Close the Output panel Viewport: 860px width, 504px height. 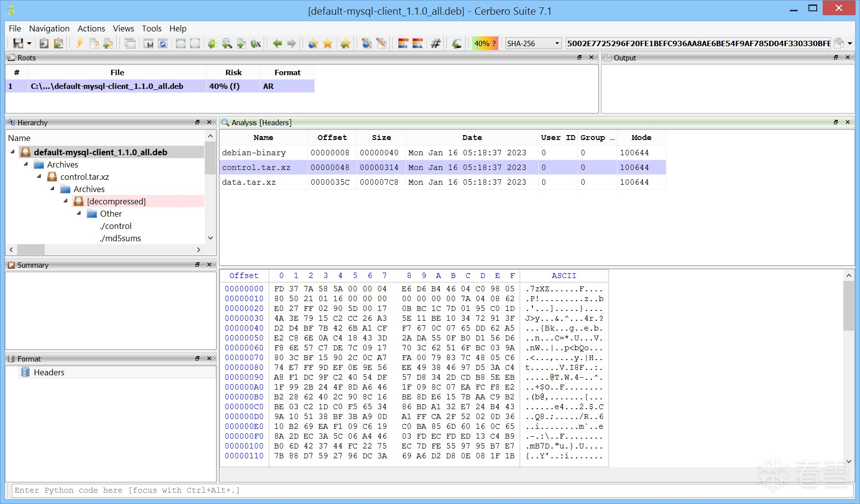[848, 57]
